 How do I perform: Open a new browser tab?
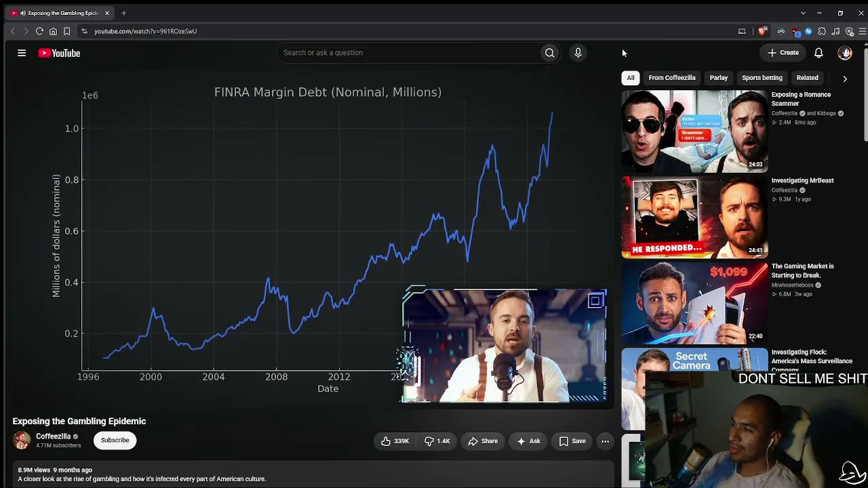[123, 13]
